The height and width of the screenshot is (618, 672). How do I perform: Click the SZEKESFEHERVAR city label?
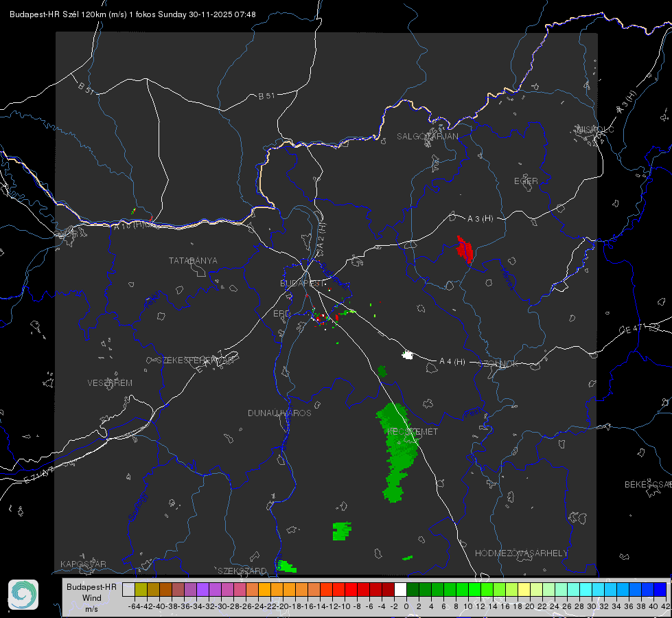195,360
